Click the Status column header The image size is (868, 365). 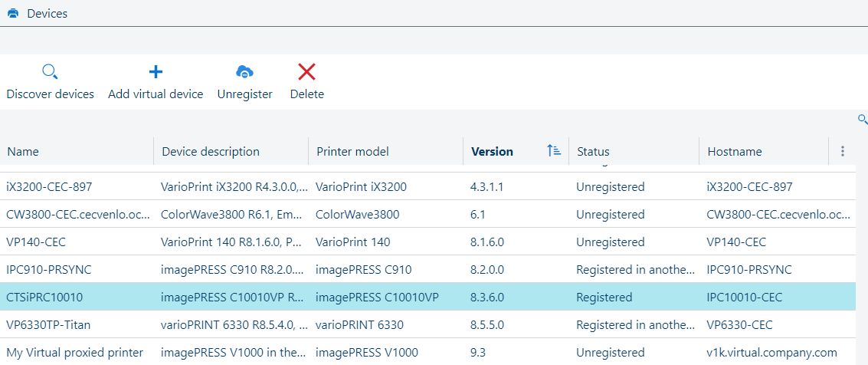pos(593,152)
